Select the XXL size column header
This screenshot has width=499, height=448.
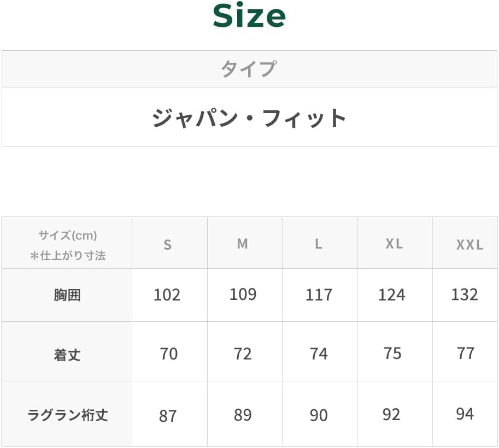tap(469, 245)
